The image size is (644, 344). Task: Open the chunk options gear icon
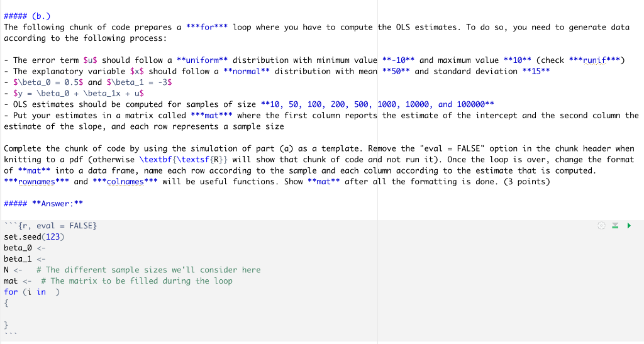click(x=601, y=225)
